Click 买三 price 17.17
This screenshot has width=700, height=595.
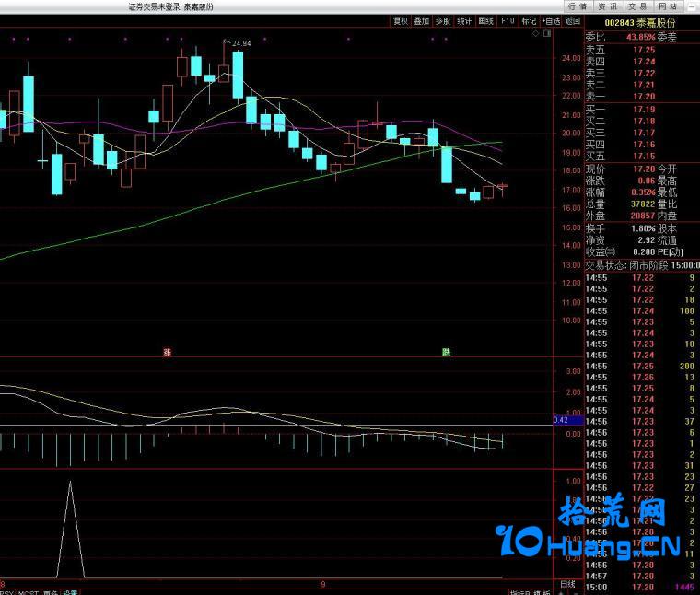point(644,133)
